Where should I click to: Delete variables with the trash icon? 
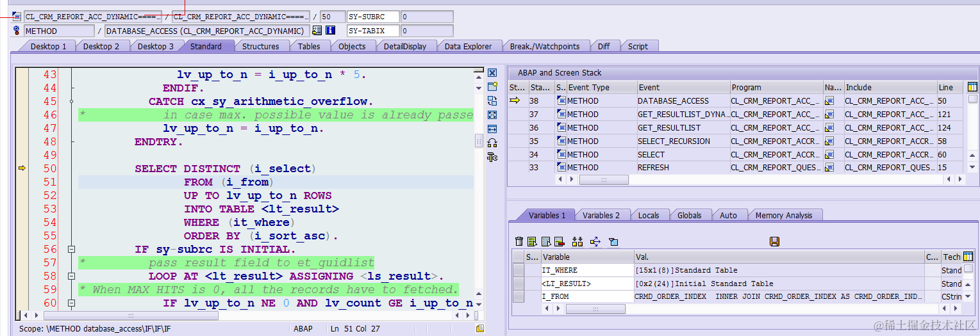point(520,241)
